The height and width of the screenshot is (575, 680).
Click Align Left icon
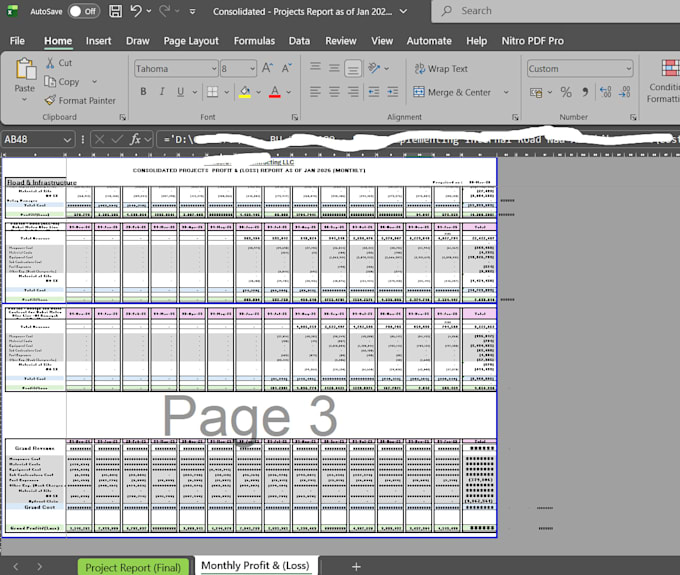315,92
